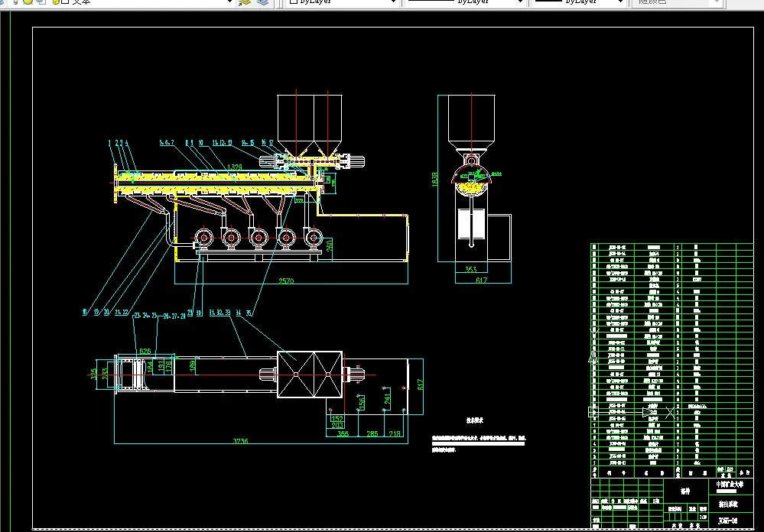Click the vertical 305 dimension
This screenshot has width=764, height=532.
pyautogui.click(x=93, y=374)
